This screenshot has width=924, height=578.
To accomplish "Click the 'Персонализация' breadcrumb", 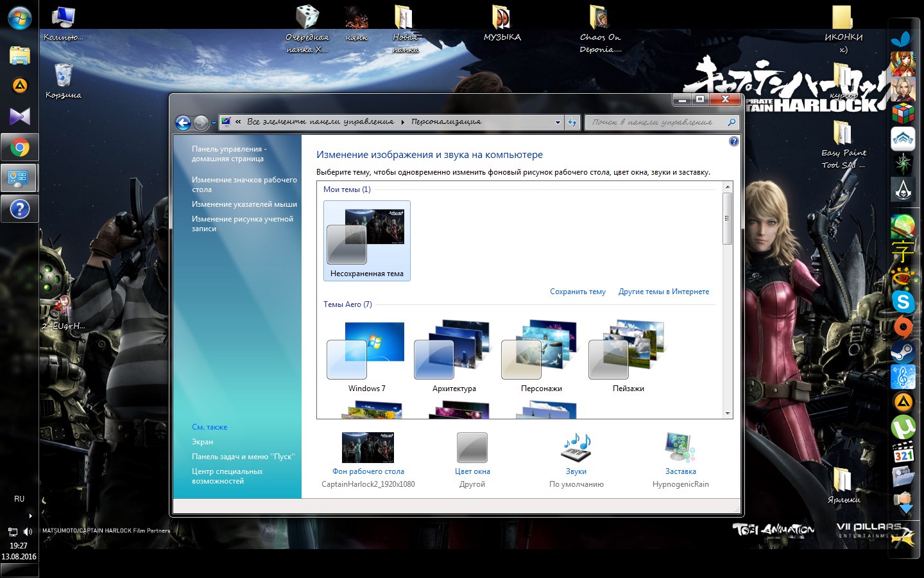I will click(446, 122).
